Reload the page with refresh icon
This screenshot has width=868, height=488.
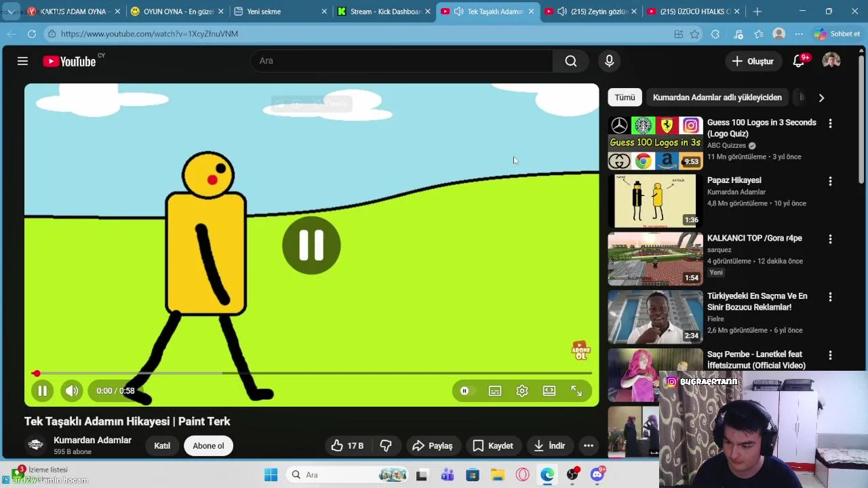tap(32, 34)
